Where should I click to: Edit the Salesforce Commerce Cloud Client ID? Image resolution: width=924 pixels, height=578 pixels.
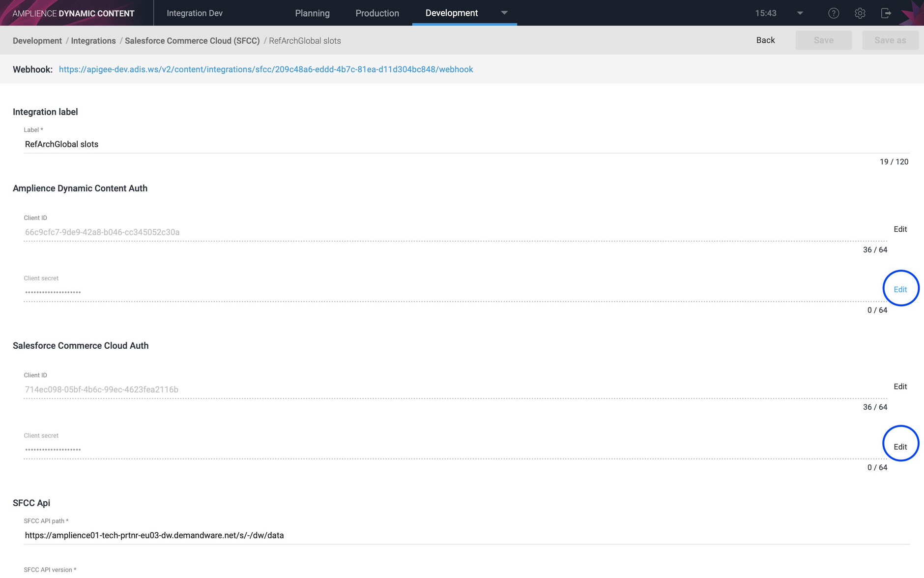click(x=900, y=387)
